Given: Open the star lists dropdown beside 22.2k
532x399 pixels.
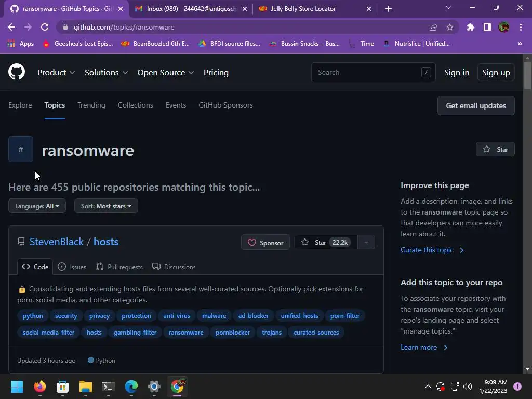Looking at the screenshot, I should 366,242.
